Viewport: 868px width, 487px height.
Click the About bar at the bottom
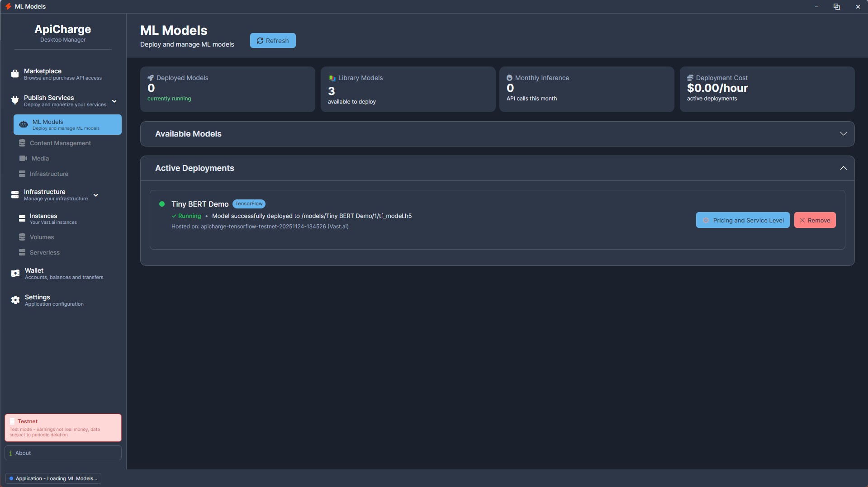pos(62,453)
